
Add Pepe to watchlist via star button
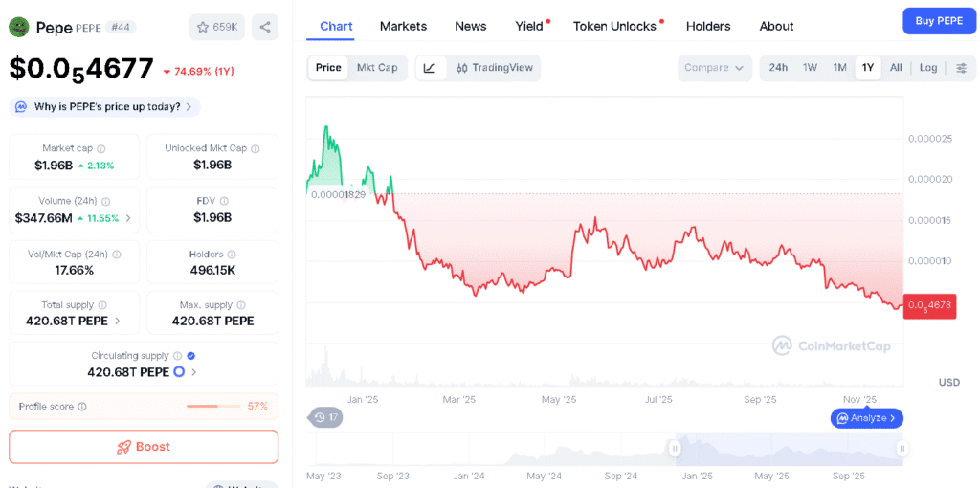coord(217,27)
